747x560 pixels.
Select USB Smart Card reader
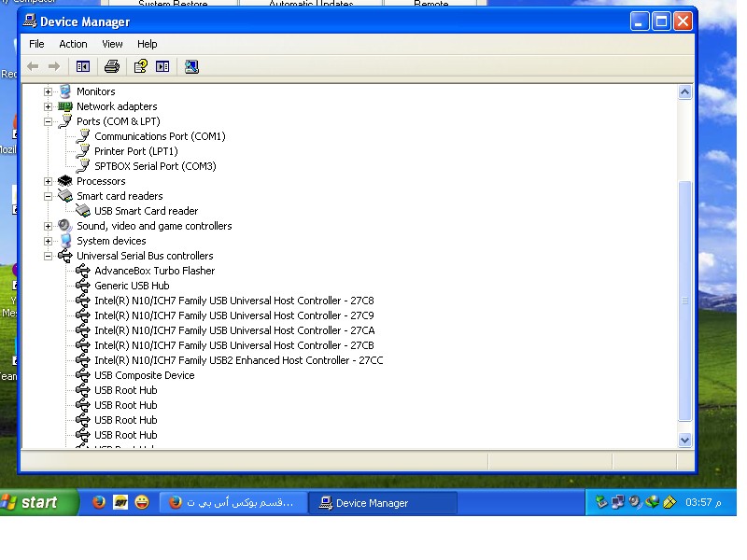coord(147,211)
